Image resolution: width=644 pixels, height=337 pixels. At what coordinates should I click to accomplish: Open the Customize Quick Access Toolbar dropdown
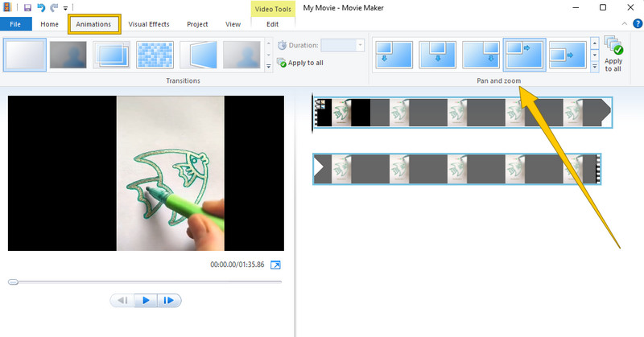click(65, 8)
